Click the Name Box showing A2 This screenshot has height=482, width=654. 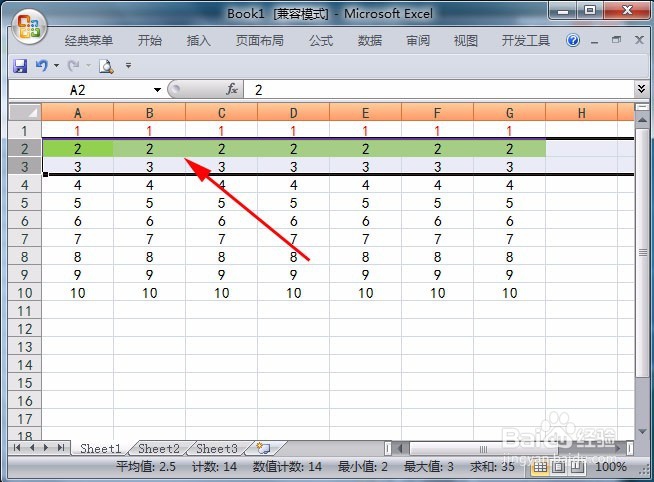click(78, 90)
